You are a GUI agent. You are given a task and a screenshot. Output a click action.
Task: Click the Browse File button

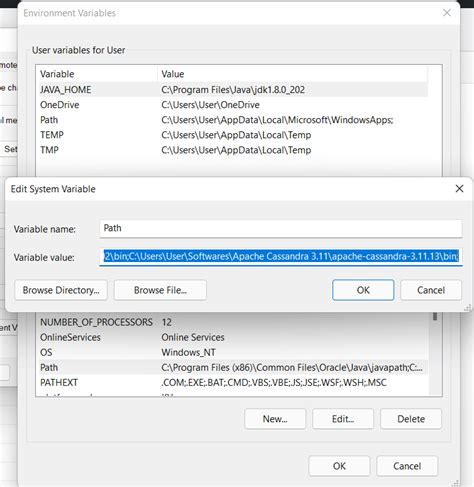click(x=160, y=290)
